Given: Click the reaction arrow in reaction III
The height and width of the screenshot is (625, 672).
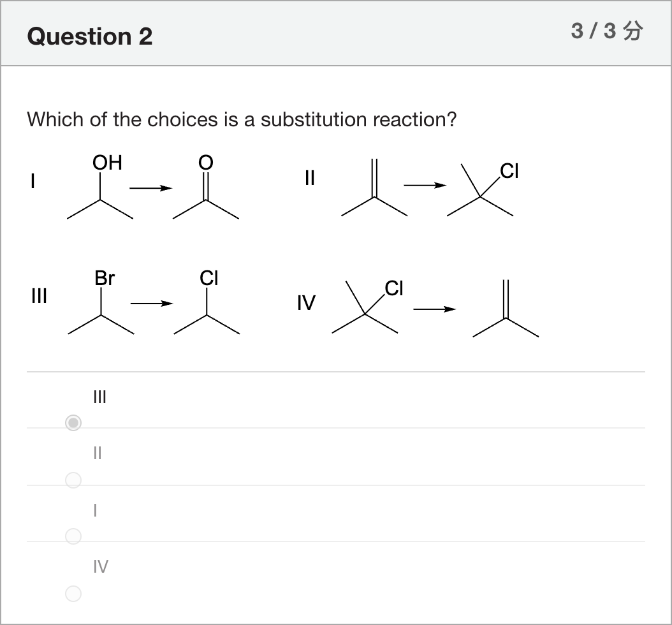Looking at the screenshot, I should 152,304.
